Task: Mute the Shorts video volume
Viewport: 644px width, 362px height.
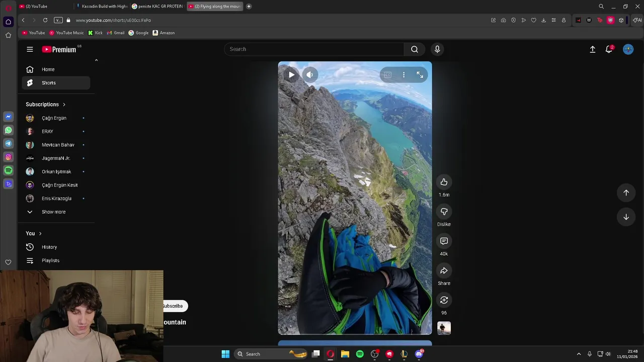Action: pyautogui.click(x=309, y=75)
